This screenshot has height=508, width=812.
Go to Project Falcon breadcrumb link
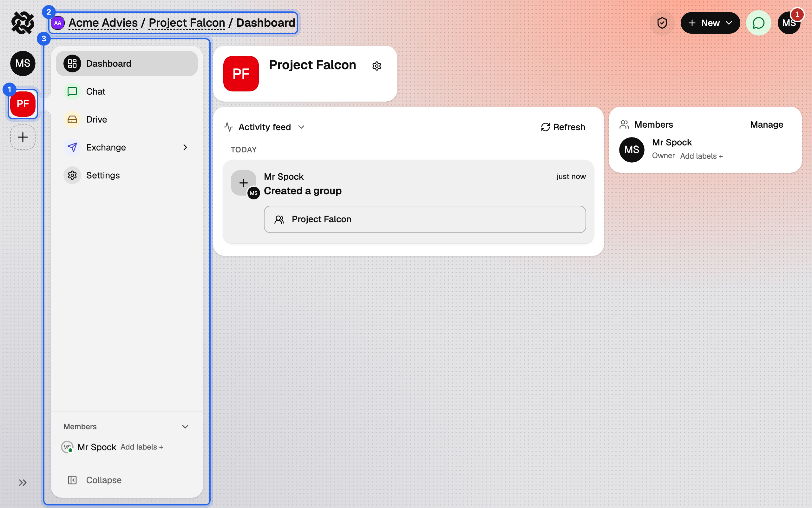(x=187, y=23)
